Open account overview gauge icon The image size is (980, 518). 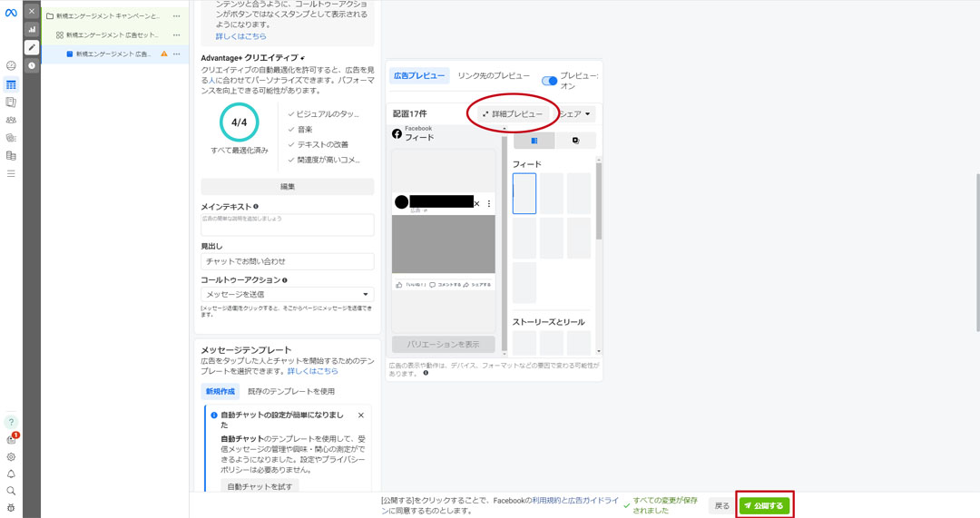tap(11, 65)
